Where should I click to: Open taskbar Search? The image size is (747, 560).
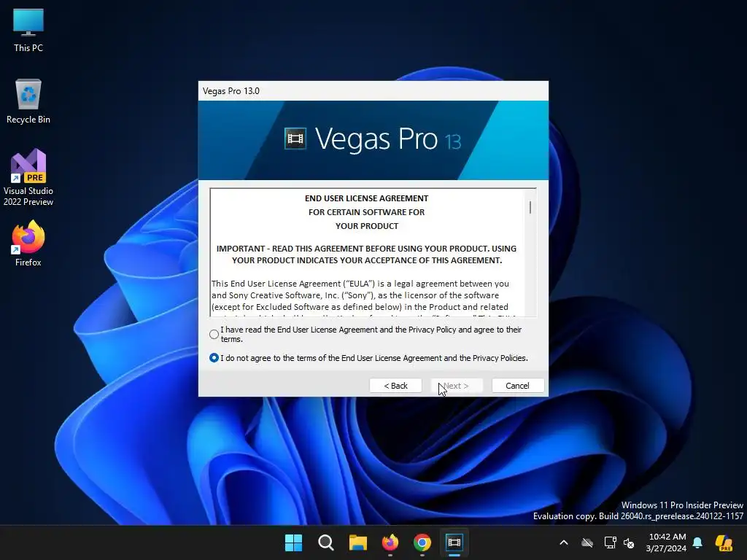coord(326,542)
